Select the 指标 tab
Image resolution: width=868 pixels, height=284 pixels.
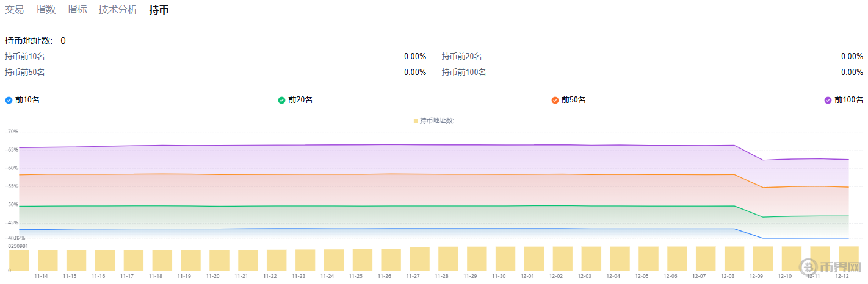tap(77, 10)
